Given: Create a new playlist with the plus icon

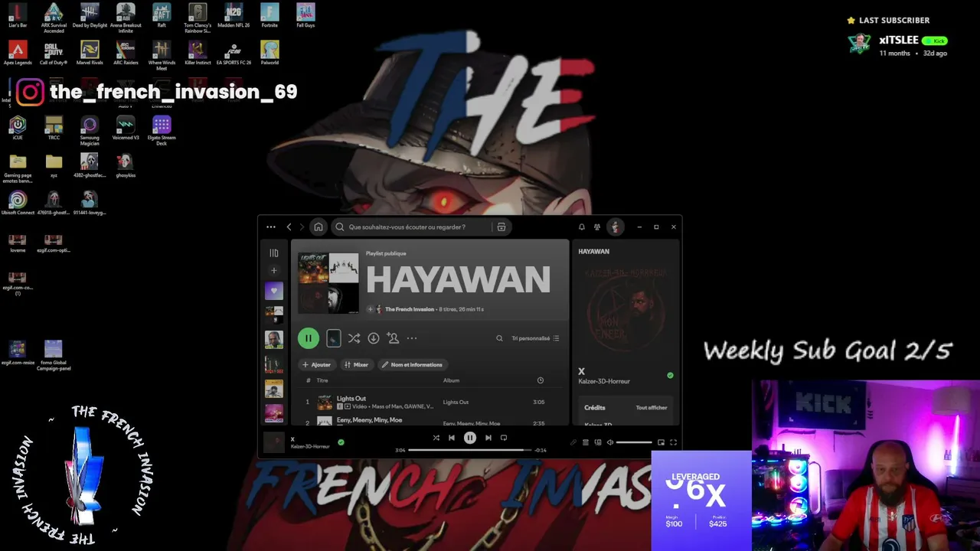Looking at the screenshot, I should [x=274, y=270].
